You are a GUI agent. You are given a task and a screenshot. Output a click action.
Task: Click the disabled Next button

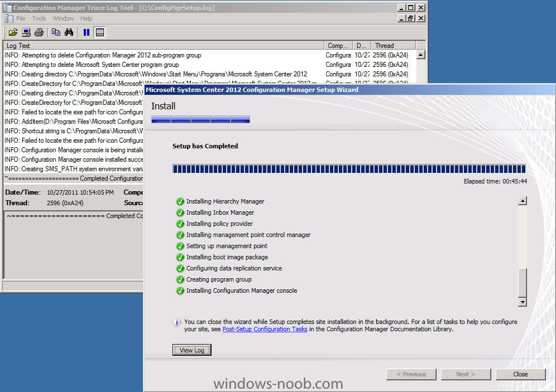coord(466,374)
